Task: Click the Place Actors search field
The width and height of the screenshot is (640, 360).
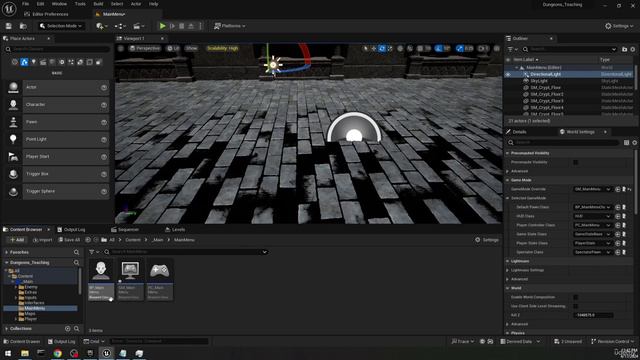Action: 57,49
